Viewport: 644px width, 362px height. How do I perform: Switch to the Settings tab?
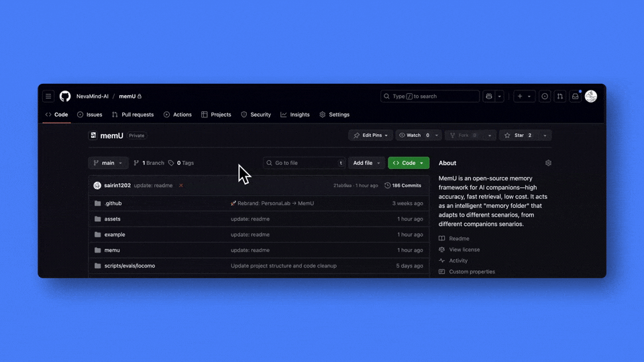[x=334, y=115]
